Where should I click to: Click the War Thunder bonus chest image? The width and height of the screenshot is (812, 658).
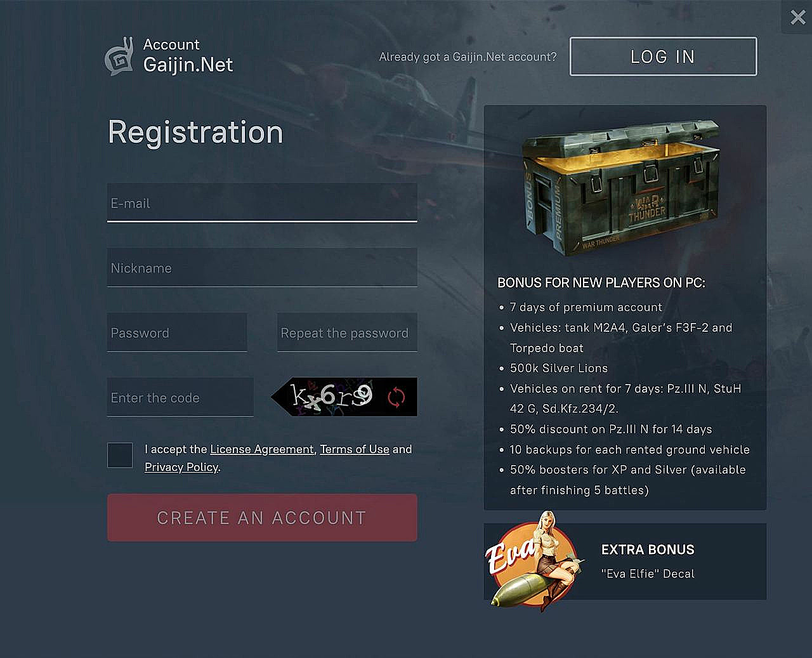pyautogui.click(x=620, y=188)
